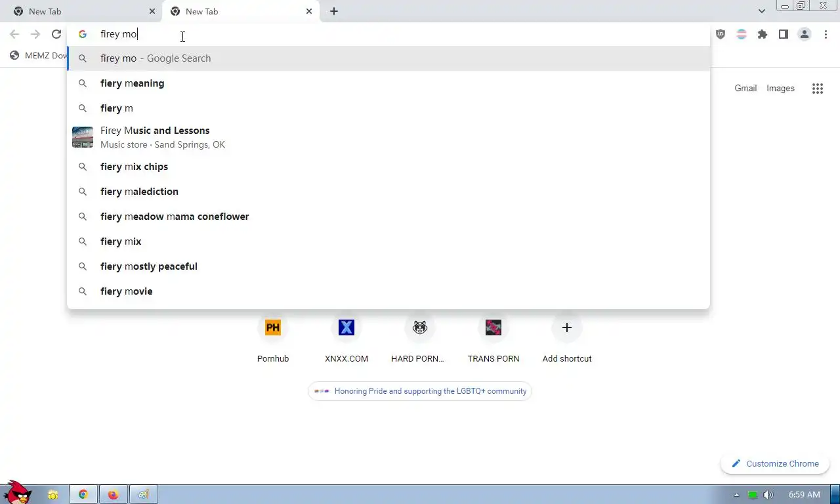Expand the tab search chevron

[762, 11]
